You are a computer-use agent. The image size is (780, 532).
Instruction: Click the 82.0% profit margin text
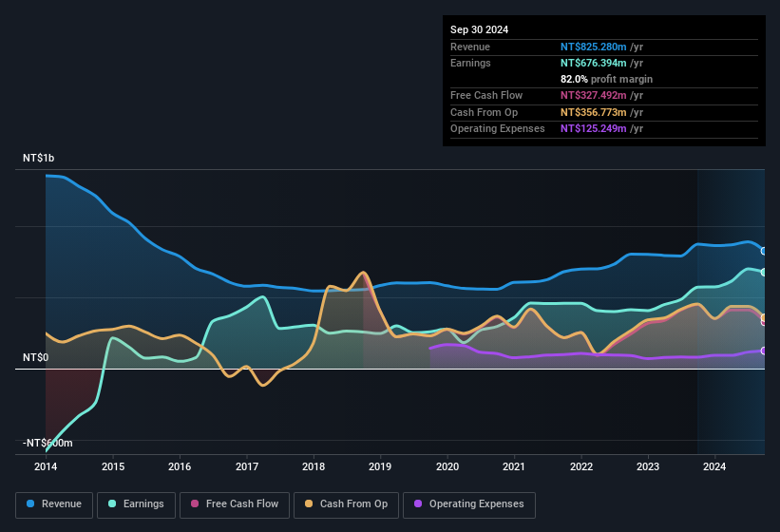click(606, 79)
